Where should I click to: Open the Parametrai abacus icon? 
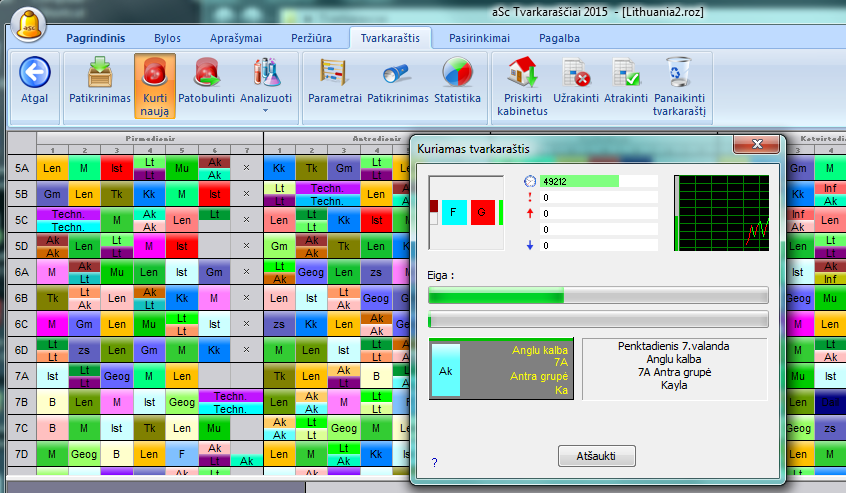333,72
